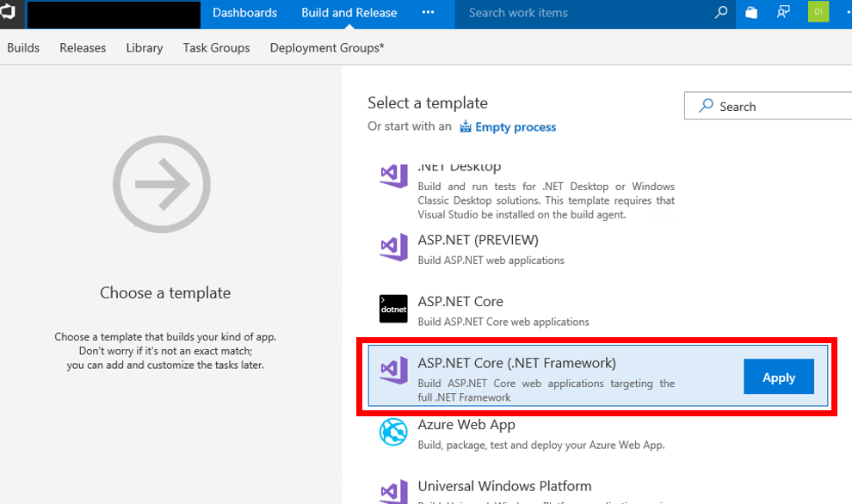Click the .NET Desktop Visual Studio icon
Viewport: 852px width, 504px height.
(393, 175)
